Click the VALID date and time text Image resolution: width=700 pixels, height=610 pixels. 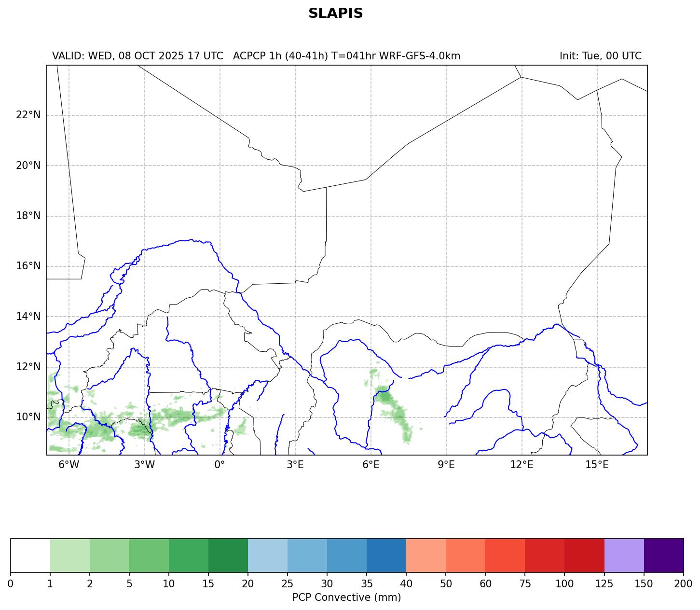coord(137,56)
